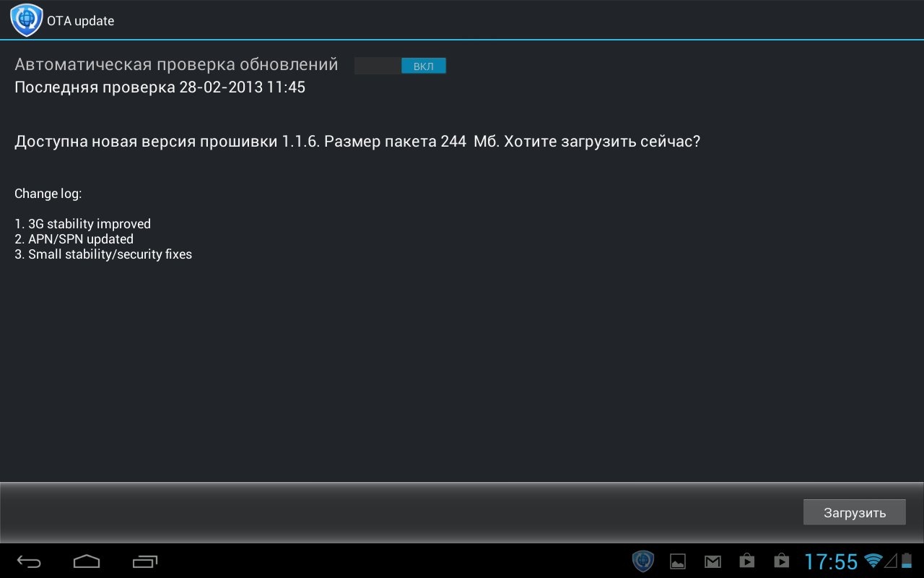Open the Recent apps navigation icon
The image size is (924, 578).
145,561
